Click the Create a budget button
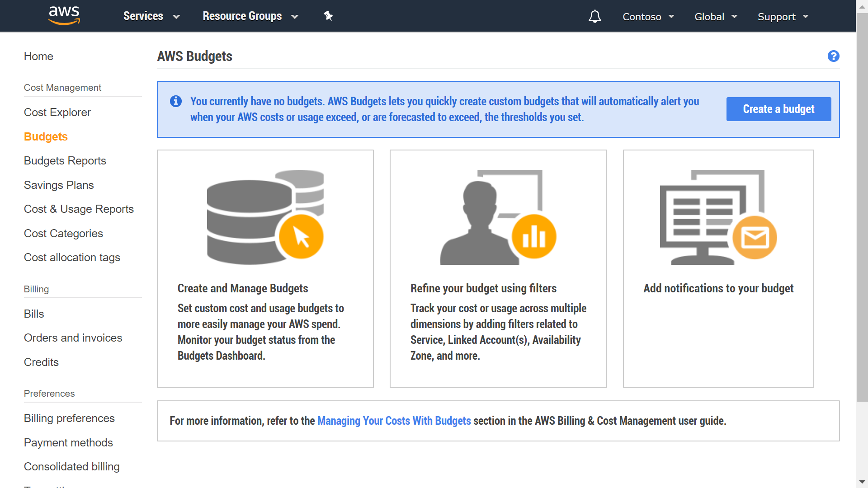The height and width of the screenshot is (488, 868). point(778,109)
